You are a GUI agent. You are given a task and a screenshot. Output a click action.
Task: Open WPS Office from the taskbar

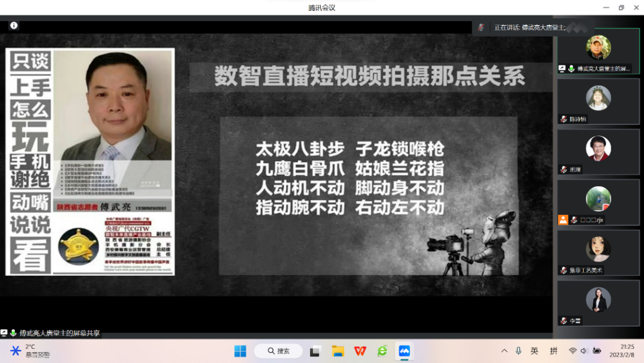point(360,351)
